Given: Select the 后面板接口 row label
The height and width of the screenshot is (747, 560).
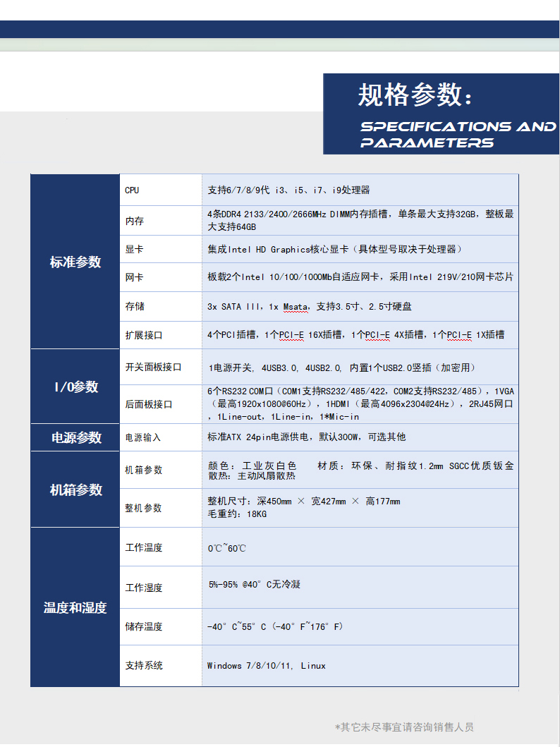Looking at the screenshot, I should point(149,404).
